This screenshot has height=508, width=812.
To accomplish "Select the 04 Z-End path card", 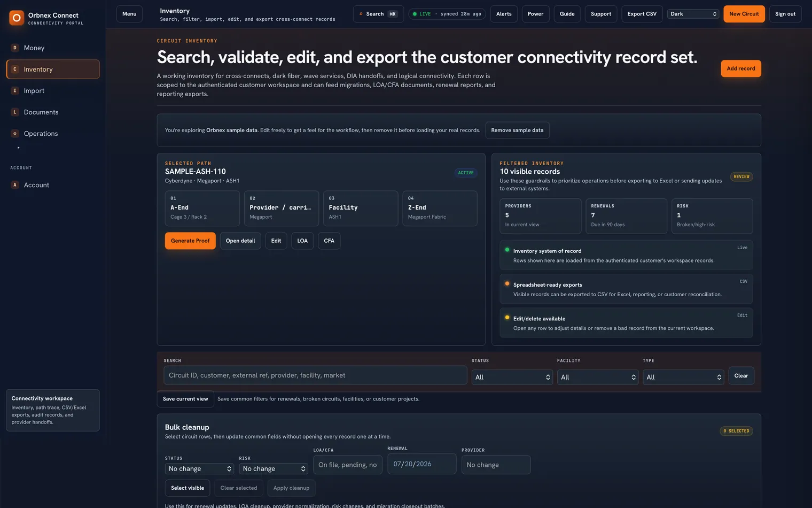I will point(440,209).
